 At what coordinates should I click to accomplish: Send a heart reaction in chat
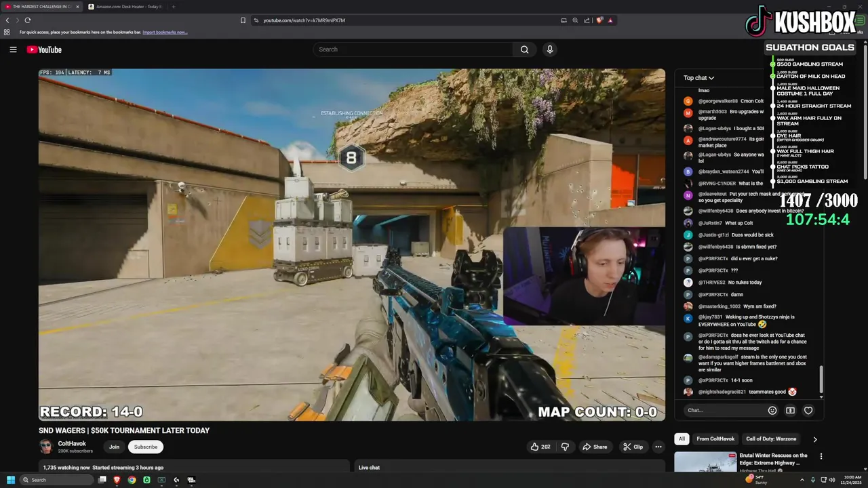pos(808,410)
